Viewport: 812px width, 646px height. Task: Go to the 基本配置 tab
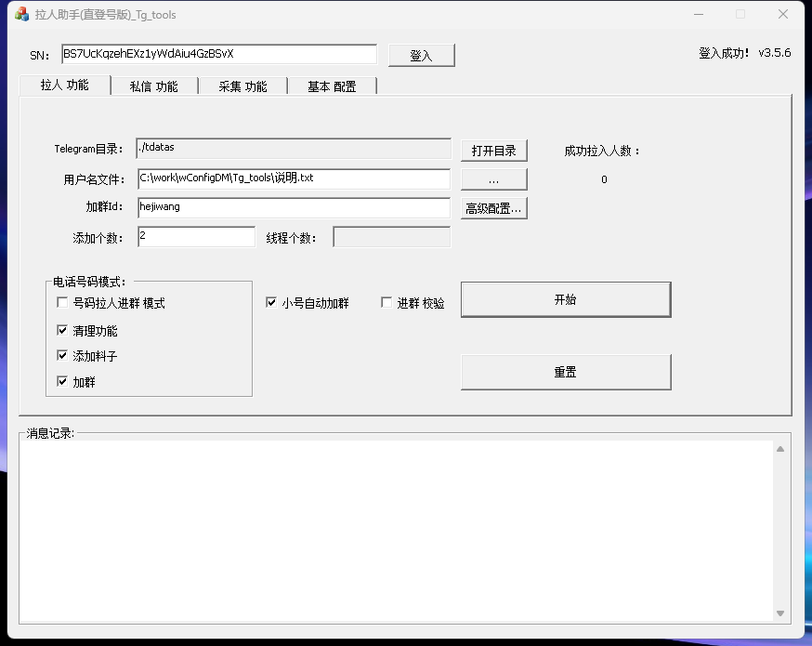331,85
